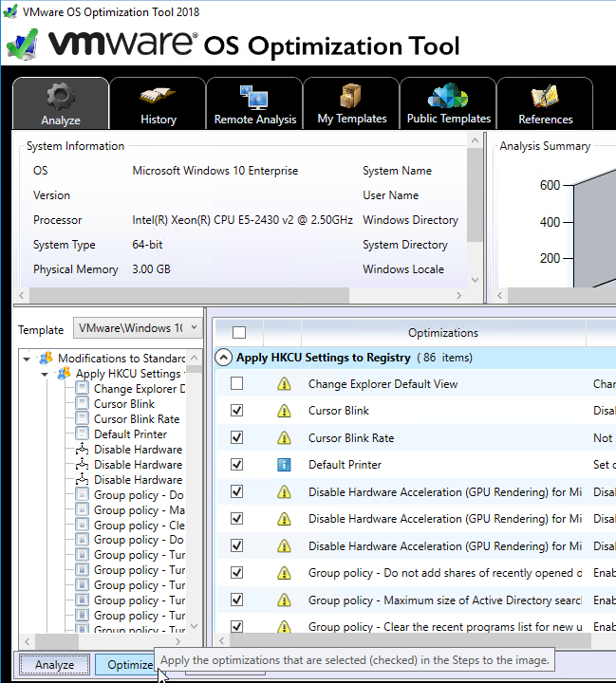Collapse the Apply HKCU Settings tree node

45,374
